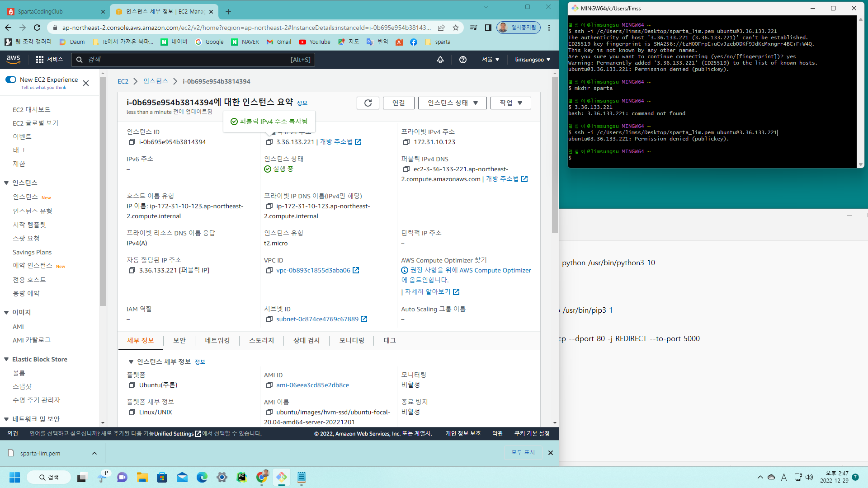Screen dimensions: 868x488
Task: Switch to the 모니터링 tab
Action: tap(352, 341)
